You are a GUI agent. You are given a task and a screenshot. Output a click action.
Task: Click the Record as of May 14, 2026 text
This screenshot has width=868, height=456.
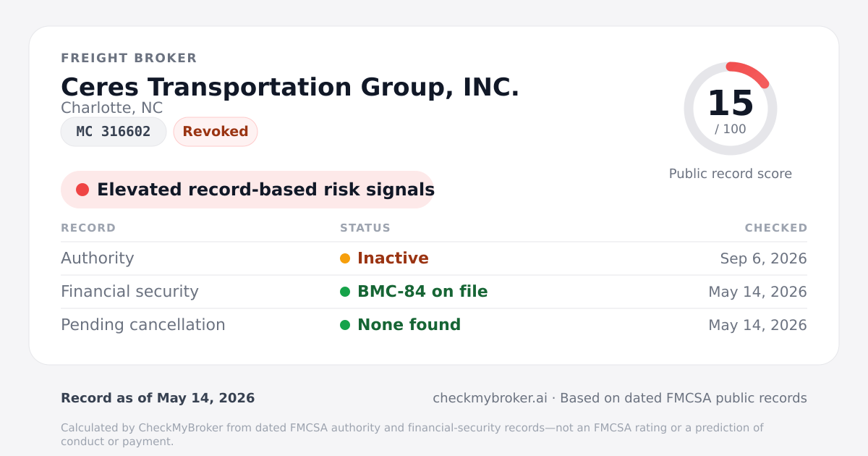pyautogui.click(x=158, y=398)
